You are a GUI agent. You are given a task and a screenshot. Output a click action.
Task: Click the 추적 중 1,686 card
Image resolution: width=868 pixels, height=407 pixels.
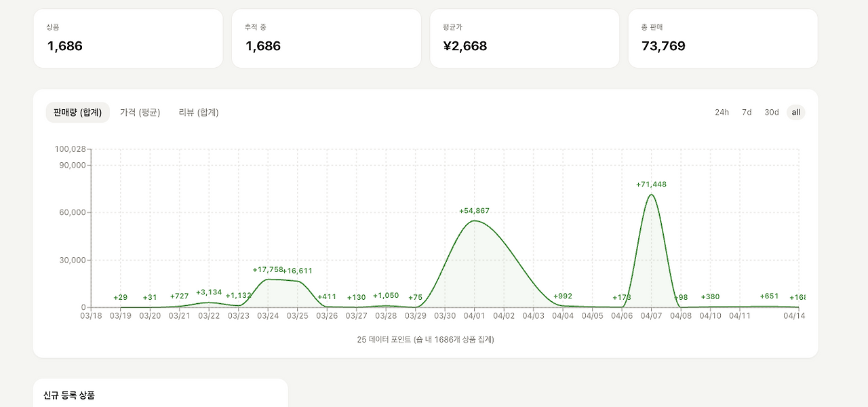pyautogui.click(x=326, y=39)
